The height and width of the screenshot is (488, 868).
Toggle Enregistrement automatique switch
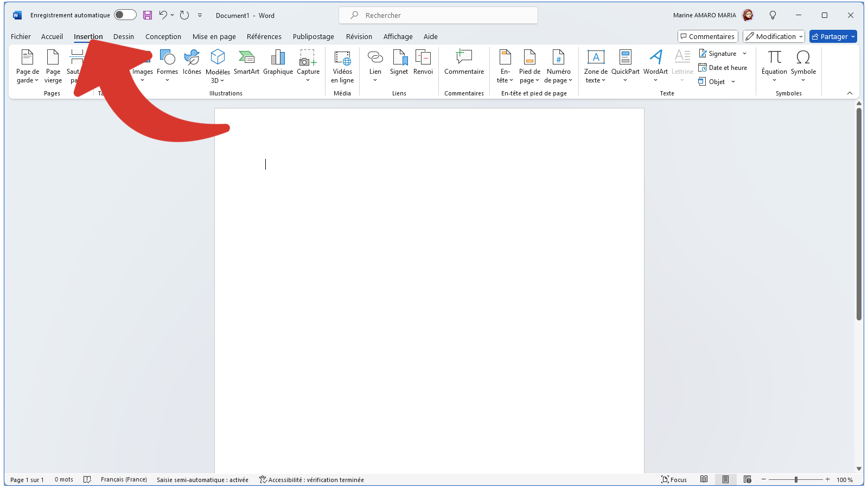click(125, 15)
